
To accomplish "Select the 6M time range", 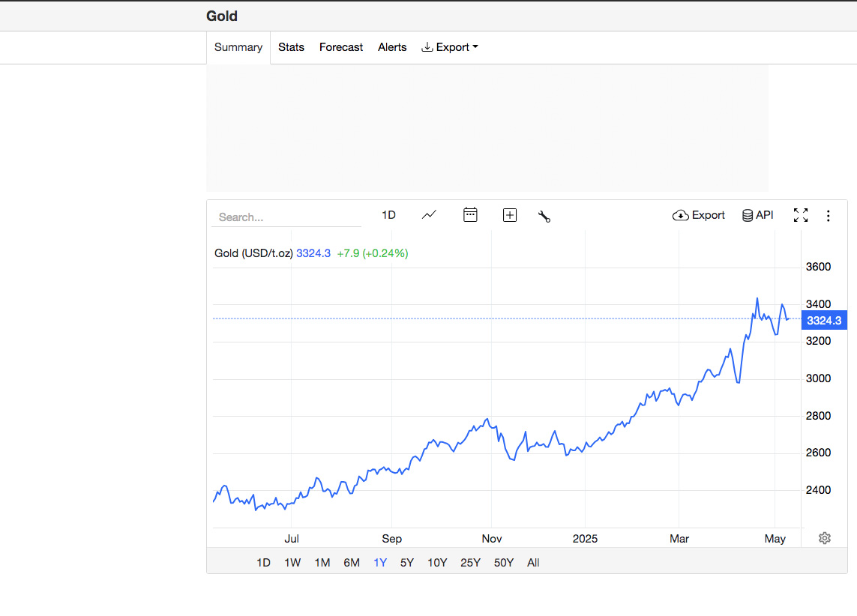I will [x=352, y=563].
